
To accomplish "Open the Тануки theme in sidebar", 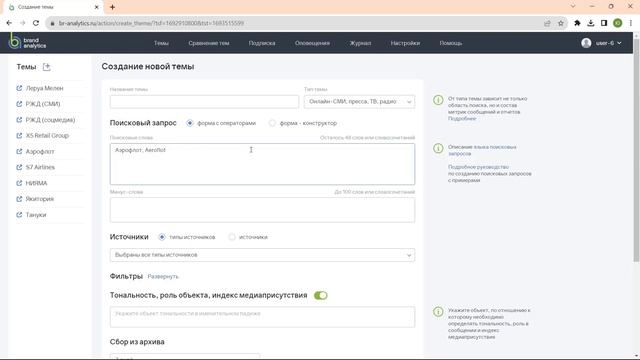I will 36,215.
